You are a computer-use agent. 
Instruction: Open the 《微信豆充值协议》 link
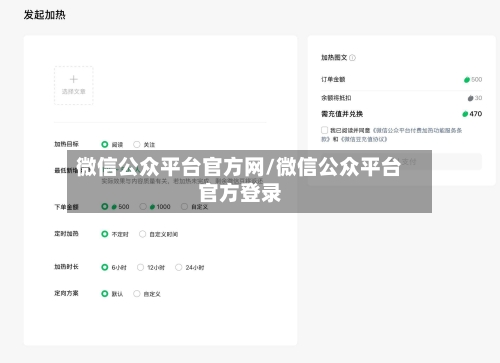(x=364, y=139)
